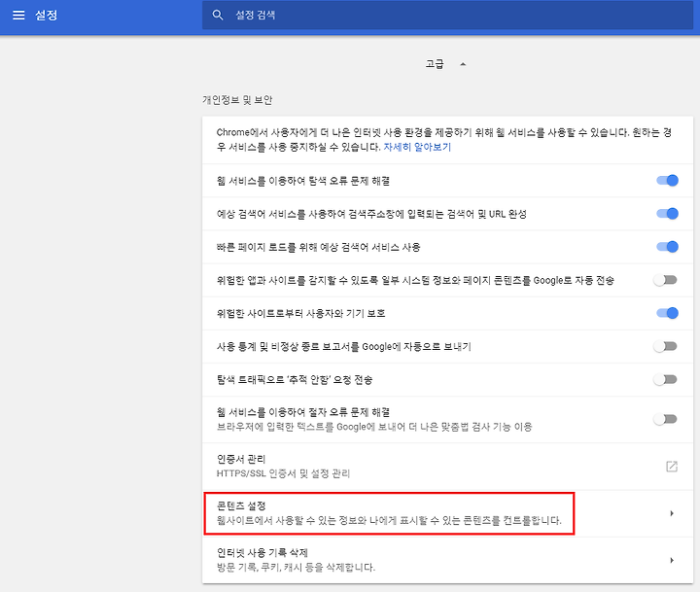Screen dimensions: 700x592
Task: Click the 고급 label
Action: (435, 64)
